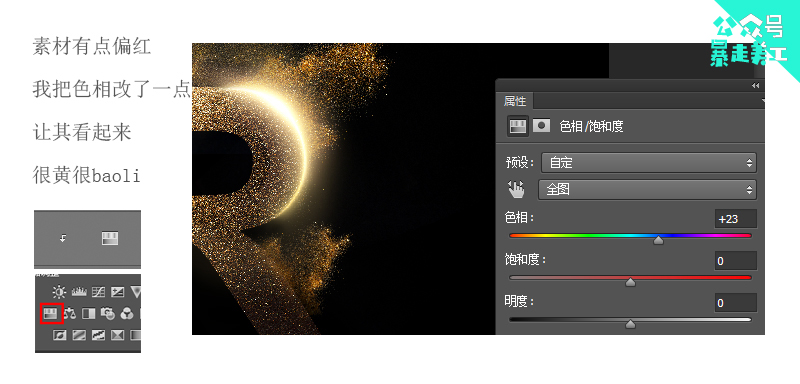Add a Brightness/Contrast adjustment (sun icon)

pos(59,292)
